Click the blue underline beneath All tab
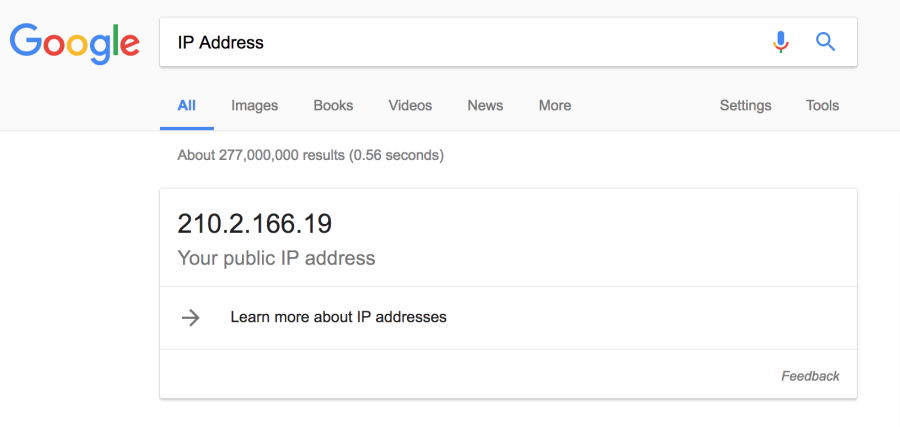900x427 pixels. [x=187, y=128]
